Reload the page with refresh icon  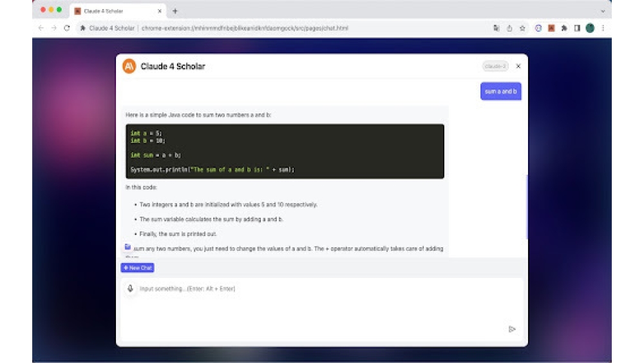pos(67,28)
